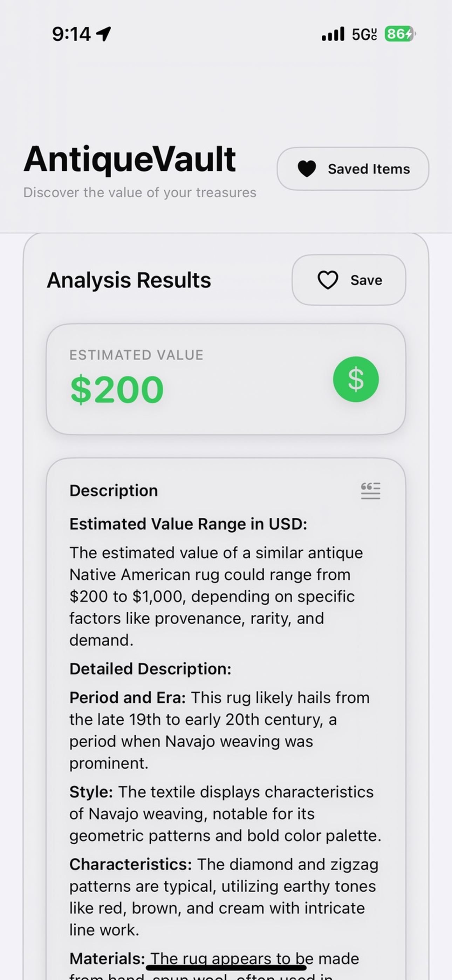Tap the tagline 'Discover the value of your treasures'
Screen dimensions: 452x980
(140, 192)
